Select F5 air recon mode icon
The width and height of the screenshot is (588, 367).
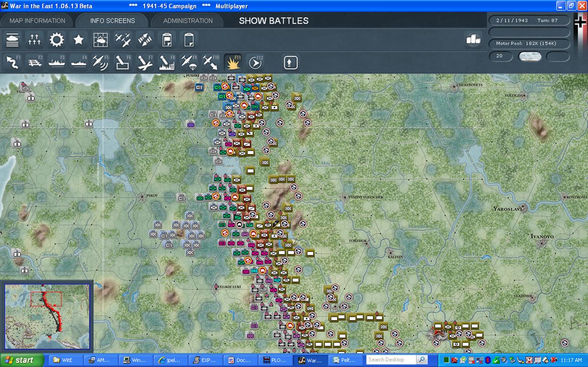[x=101, y=62]
